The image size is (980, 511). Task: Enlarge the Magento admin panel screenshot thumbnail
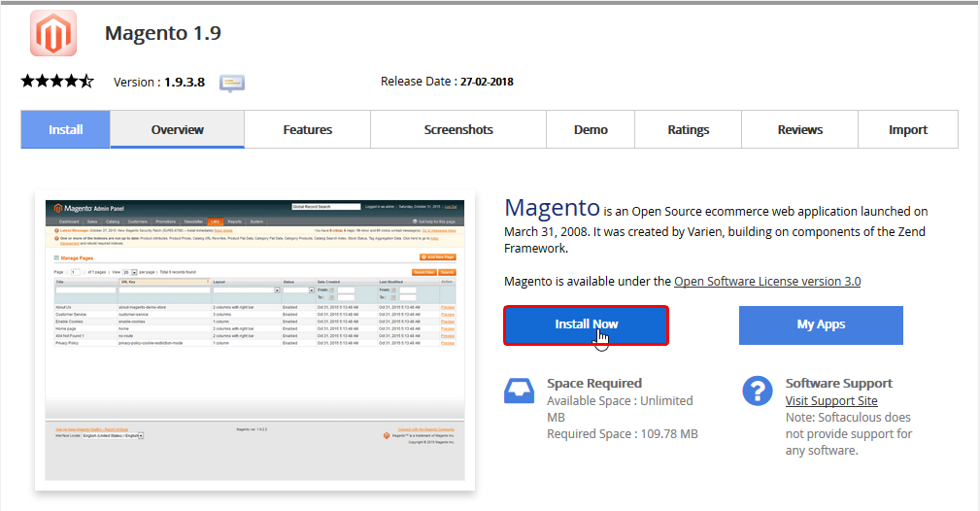pyautogui.click(x=255, y=340)
